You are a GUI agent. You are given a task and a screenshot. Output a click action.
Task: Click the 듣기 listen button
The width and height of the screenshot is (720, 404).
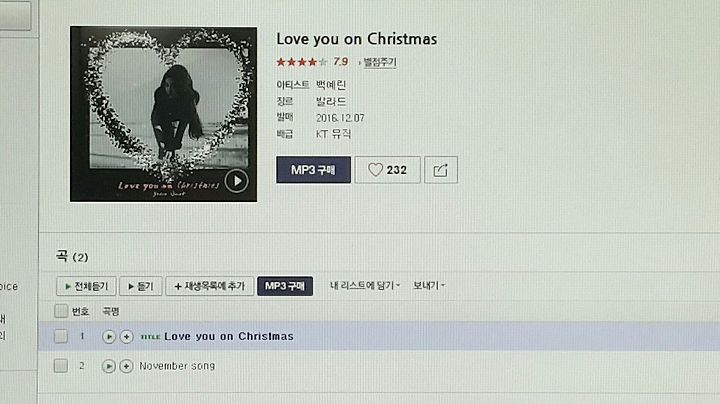click(141, 286)
